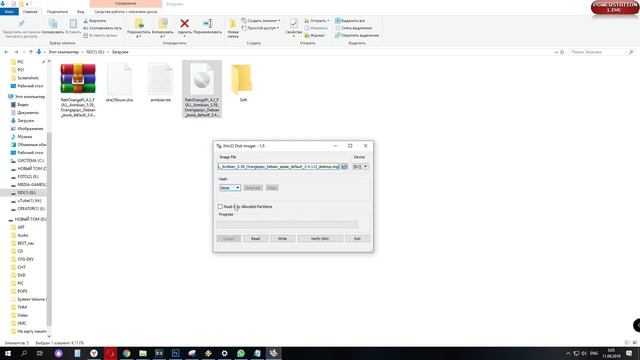Click the red Delete icon in ribbon
The height and width of the screenshot is (360, 640).
click(184, 24)
